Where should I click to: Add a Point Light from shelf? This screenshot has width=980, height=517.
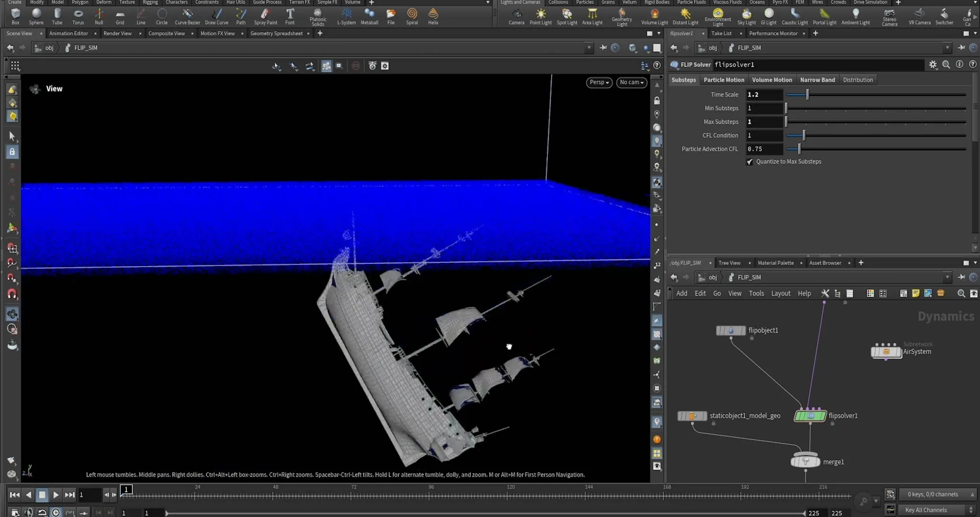[x=540, y=16]
